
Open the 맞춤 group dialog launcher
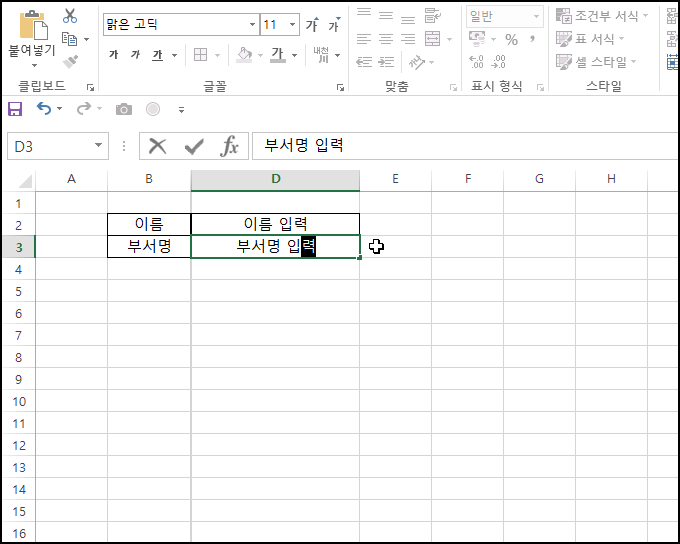click(453, 88)
